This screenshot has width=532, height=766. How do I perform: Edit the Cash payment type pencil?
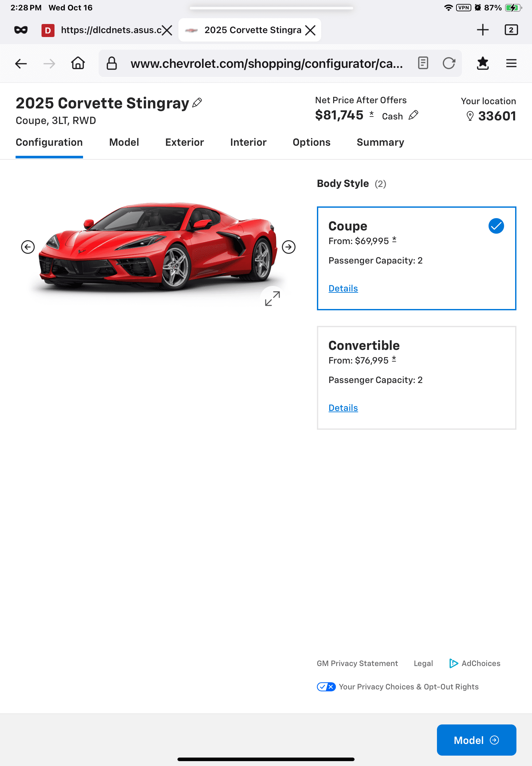[413, 115]
